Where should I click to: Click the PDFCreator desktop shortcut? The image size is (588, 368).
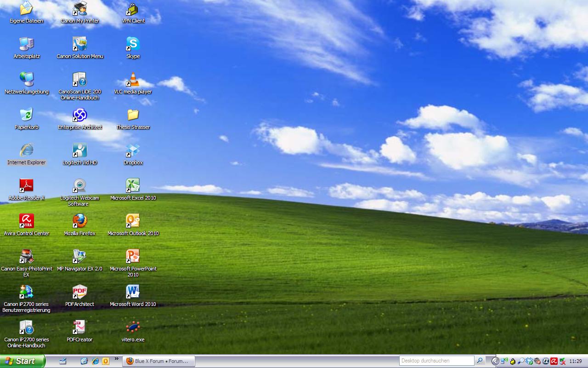click(80, 332)
